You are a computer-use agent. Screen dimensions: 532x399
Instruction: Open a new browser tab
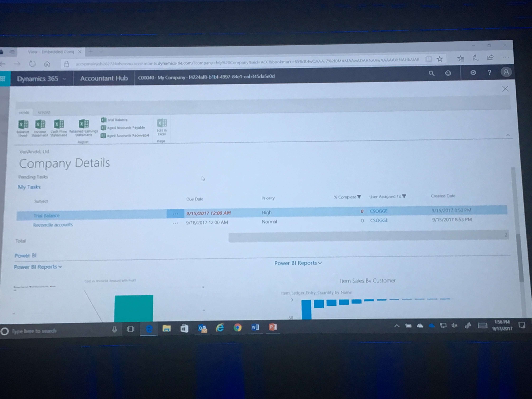coord(90,51)
